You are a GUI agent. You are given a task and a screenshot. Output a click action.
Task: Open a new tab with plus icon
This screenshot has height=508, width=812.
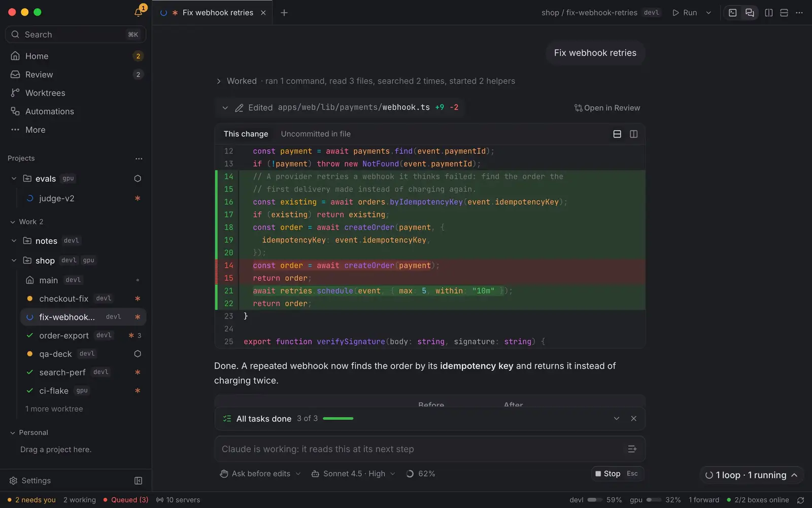click(x=284, y=13)
